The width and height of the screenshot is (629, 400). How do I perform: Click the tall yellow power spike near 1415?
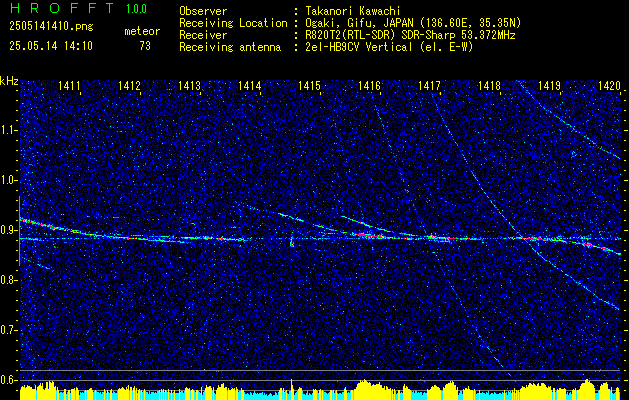(292, 389)
